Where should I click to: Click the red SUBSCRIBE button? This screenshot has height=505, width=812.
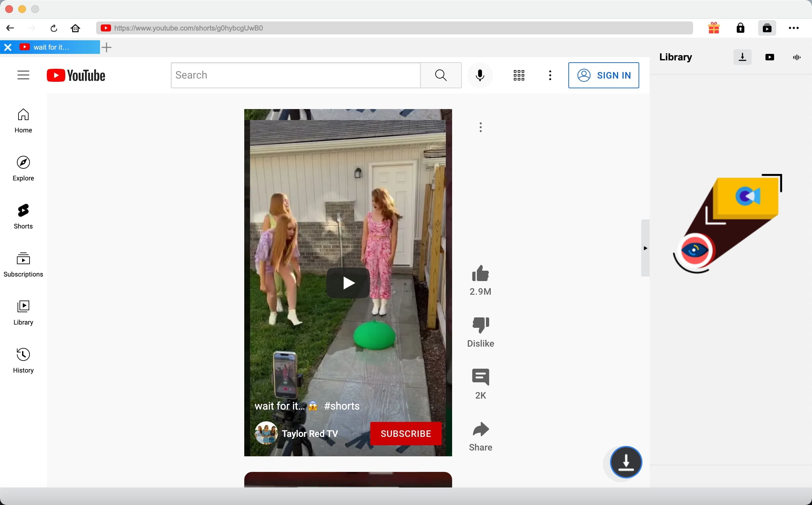click(x=406, y=433)
